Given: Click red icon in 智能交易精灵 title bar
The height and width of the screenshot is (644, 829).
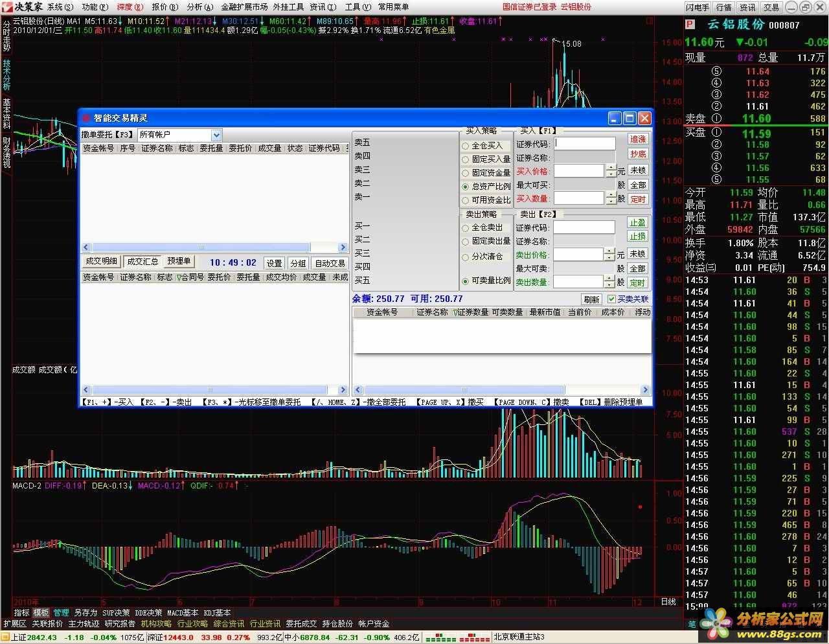Looking at the screenshot, I should [x=86, y=118].
